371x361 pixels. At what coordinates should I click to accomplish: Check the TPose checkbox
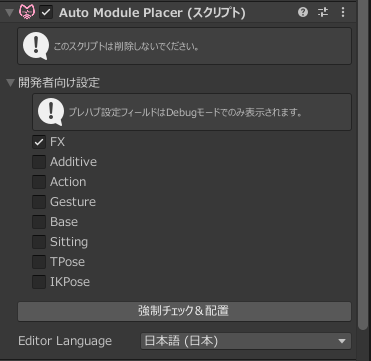tap(39, 262)
